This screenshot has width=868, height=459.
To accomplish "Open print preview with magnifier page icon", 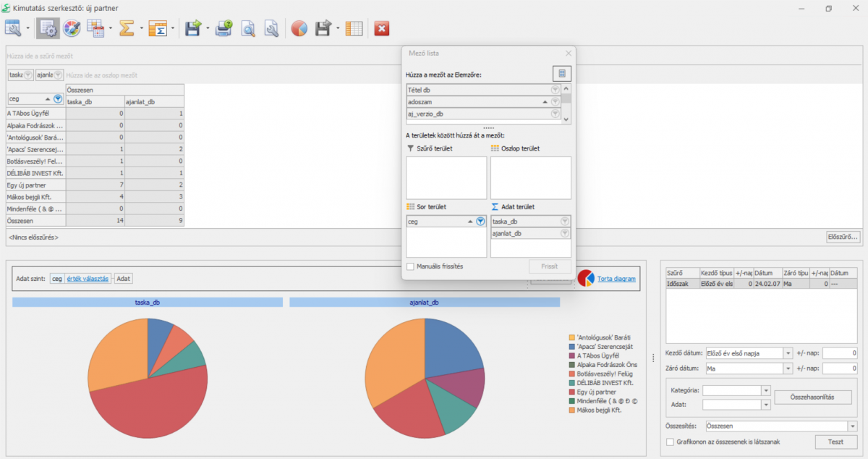I will [248, 29].
